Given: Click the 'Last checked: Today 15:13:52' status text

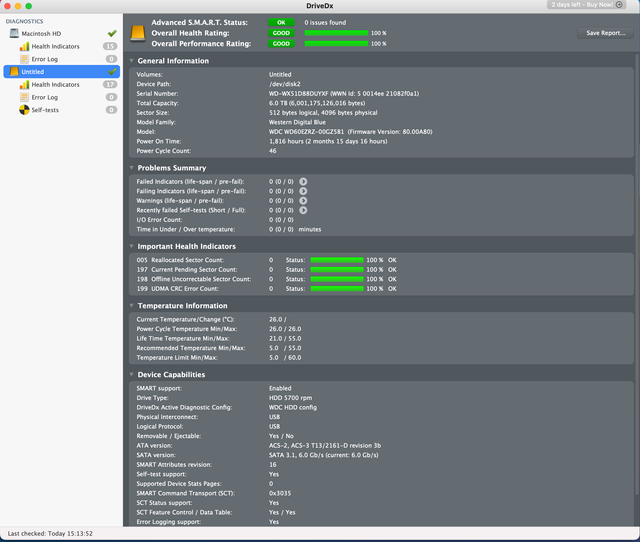Looking at the screenshot, I should [x=50, y=533].
